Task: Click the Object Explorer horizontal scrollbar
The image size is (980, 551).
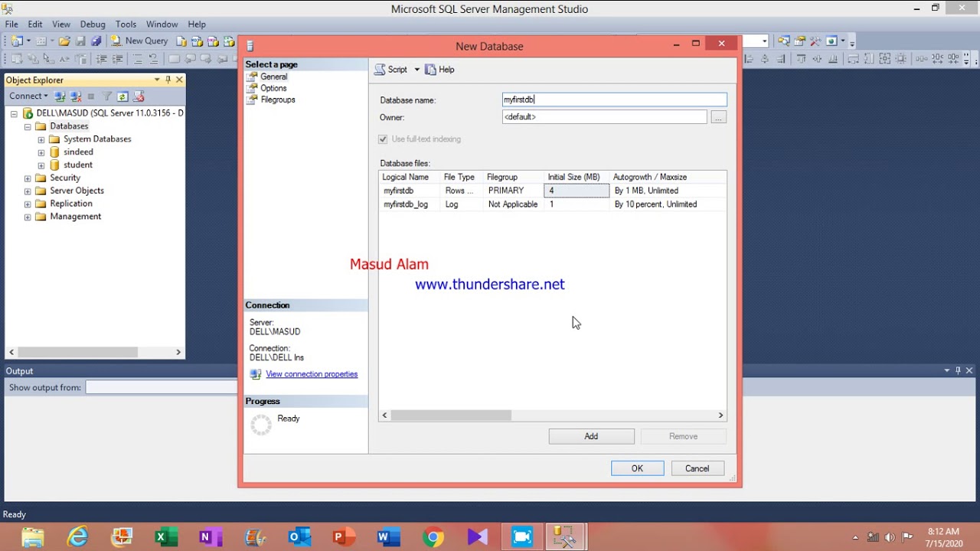Action: click(95, 352)
